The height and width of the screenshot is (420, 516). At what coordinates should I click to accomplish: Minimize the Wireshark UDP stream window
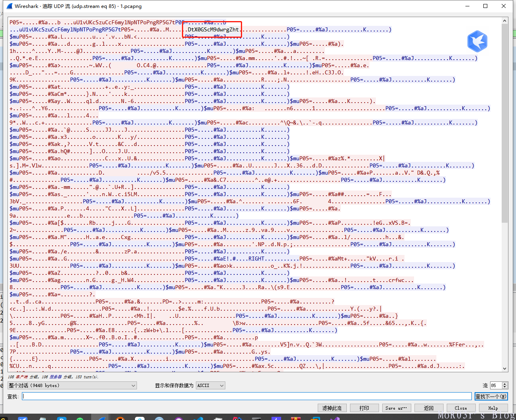tap(467, 6)
